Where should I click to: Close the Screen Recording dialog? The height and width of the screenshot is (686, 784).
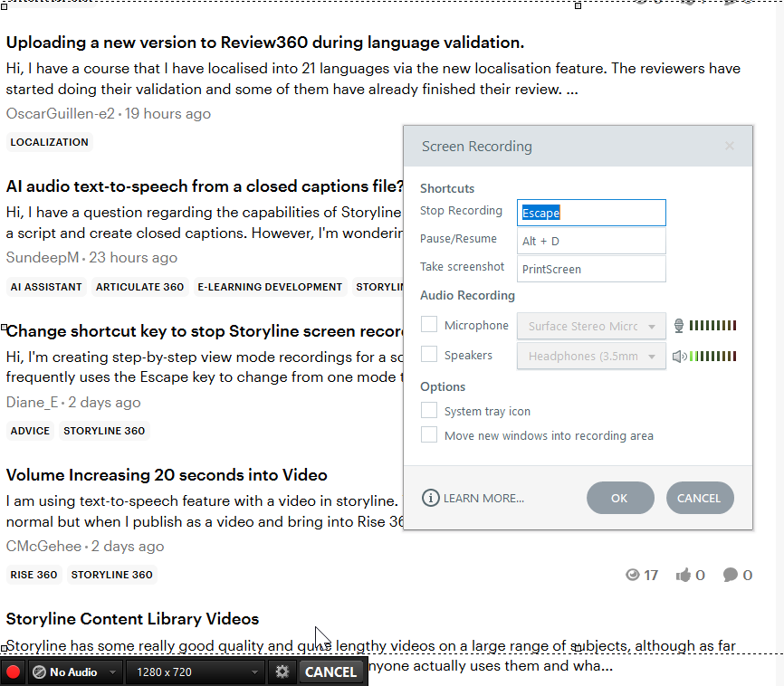click(730, 146)
